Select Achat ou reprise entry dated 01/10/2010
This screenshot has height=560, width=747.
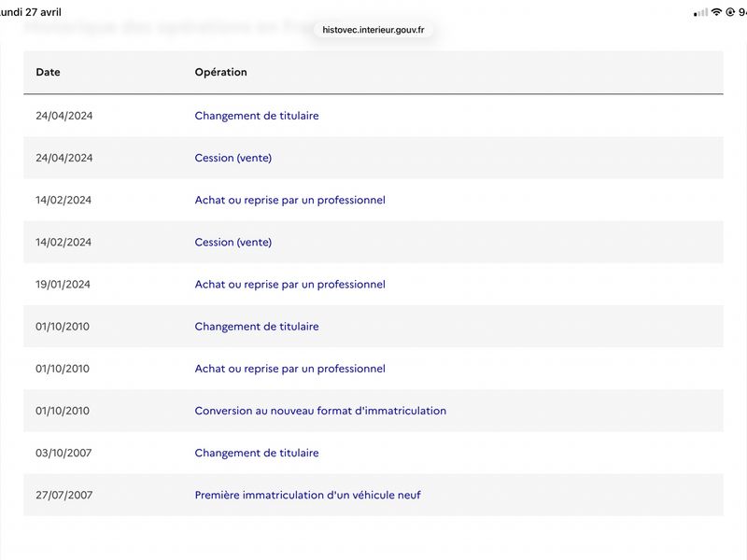pos(289,369)
